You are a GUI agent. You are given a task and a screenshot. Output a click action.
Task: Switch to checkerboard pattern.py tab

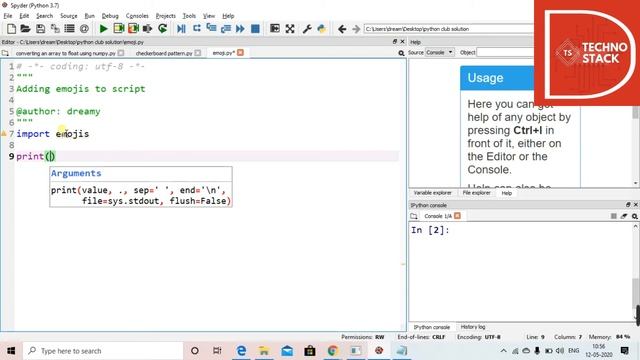point(164,53)
